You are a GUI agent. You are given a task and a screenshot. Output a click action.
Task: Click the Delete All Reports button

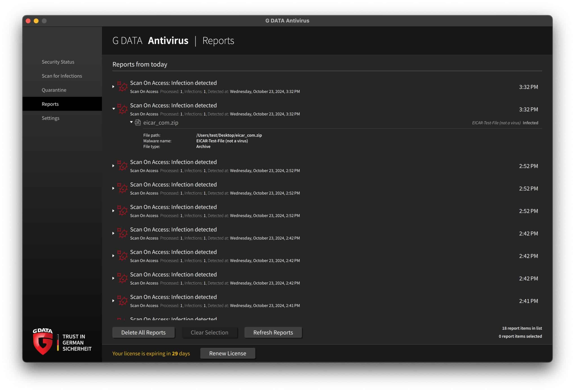144,332
